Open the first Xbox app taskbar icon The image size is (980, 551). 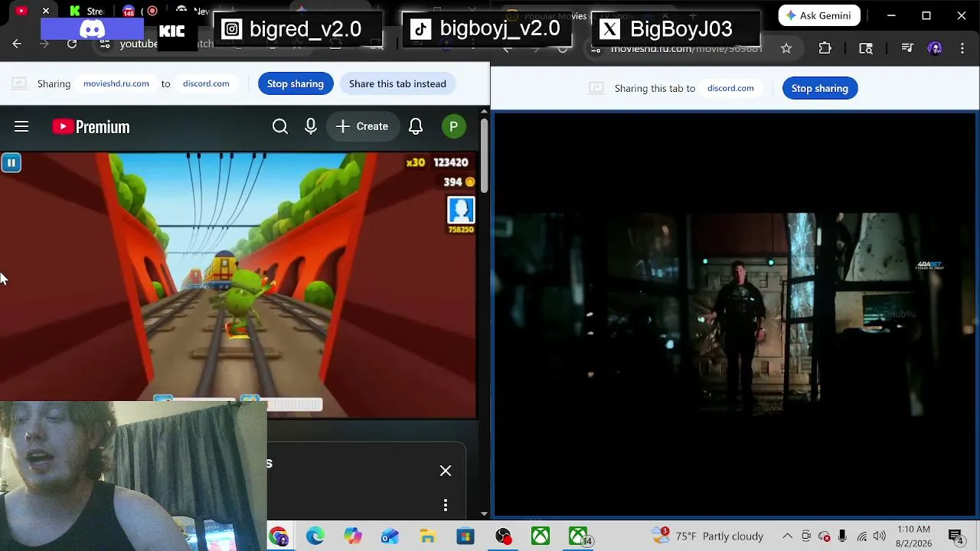tap(541, 536)
